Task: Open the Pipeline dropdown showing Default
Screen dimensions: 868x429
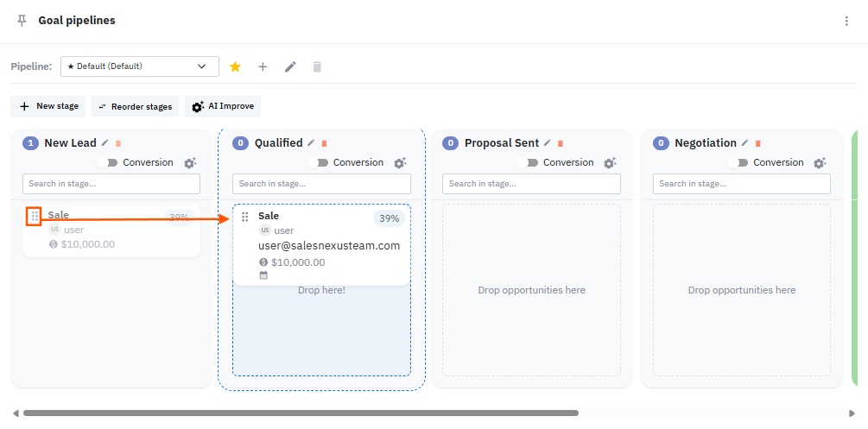Action: click(x=139, y=66)
